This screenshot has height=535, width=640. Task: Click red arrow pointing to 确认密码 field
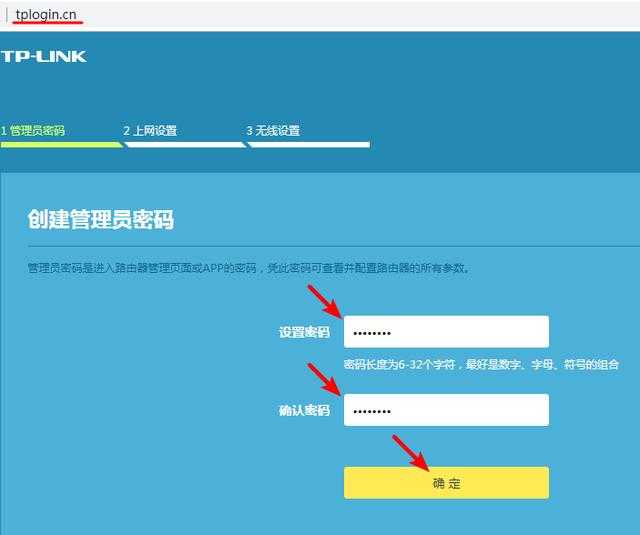[x=325, y=379]
